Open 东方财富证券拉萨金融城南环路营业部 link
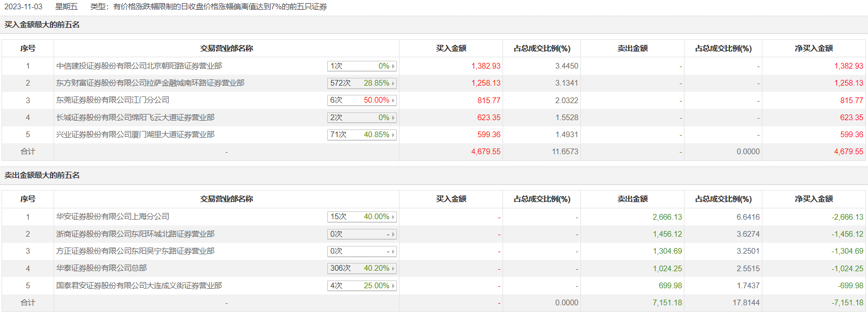The image size is (868, 313). pos(150,83)
